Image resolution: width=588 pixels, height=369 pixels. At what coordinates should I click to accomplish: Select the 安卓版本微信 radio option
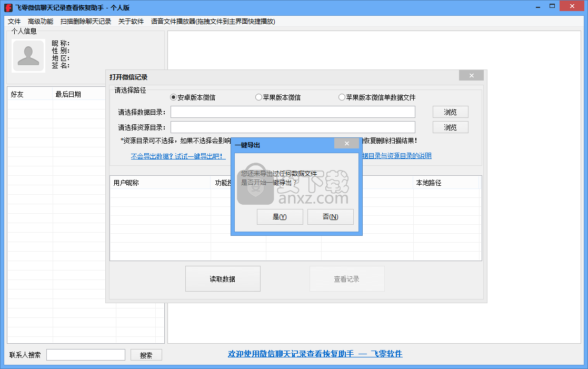(x=193, y=97)
